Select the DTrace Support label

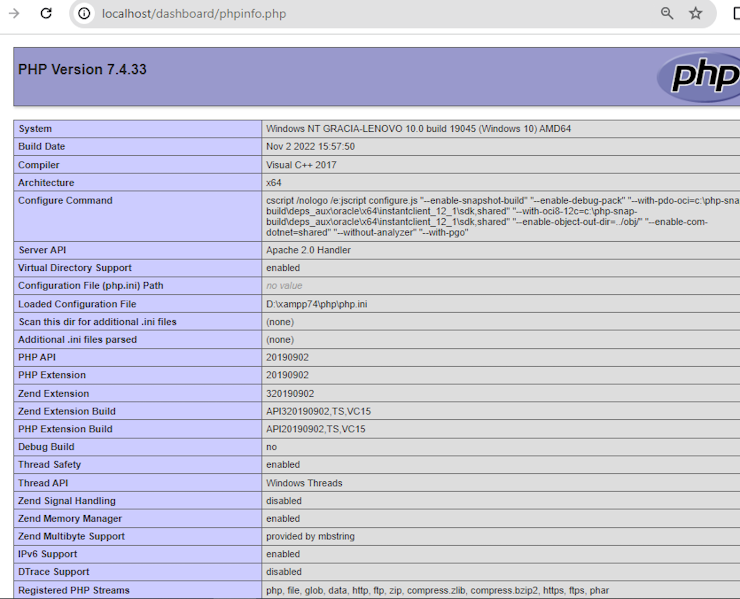(53, 572)
